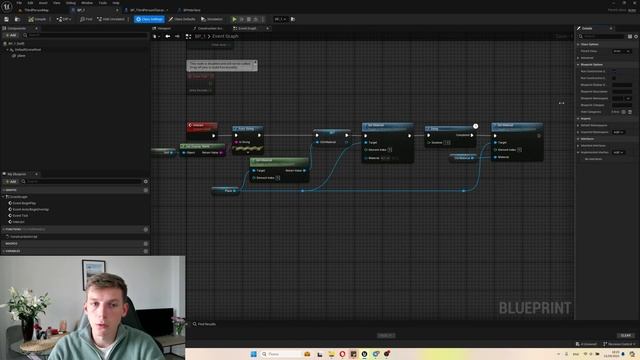640x360 pixels.
Task: Select the Event Graph tab
Action: [247, 29]
